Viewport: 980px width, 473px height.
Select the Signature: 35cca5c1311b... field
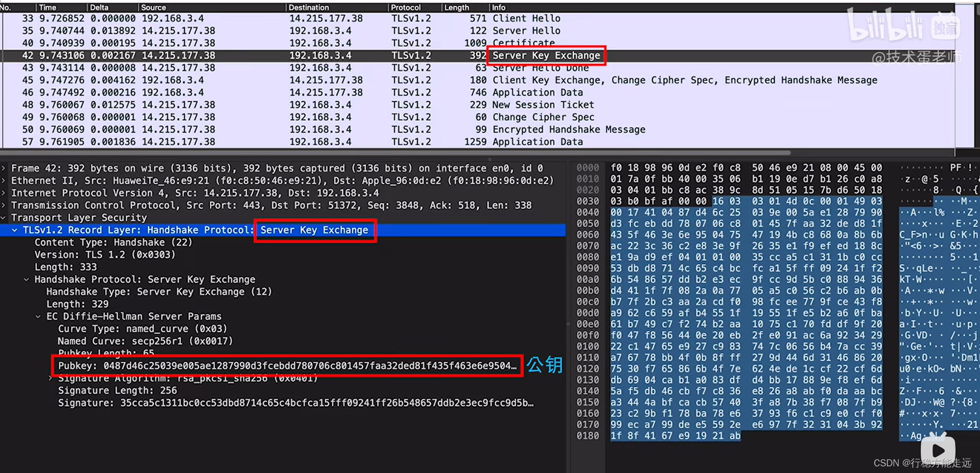coord(296,403)
